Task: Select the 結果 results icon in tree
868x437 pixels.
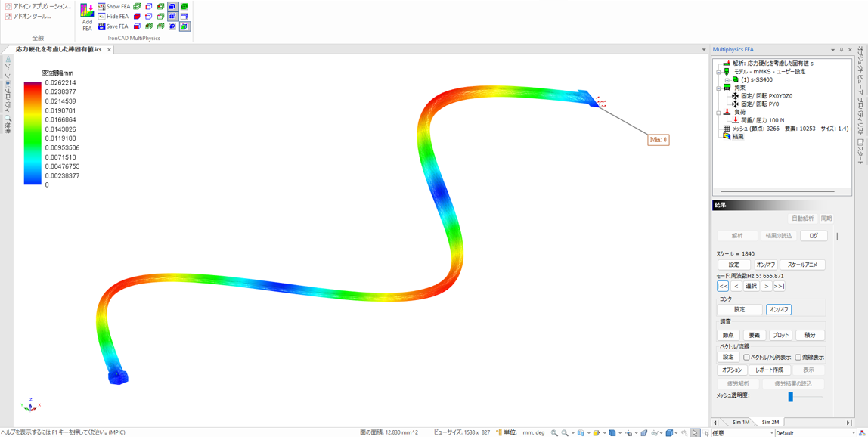Action: pos(727,137)
